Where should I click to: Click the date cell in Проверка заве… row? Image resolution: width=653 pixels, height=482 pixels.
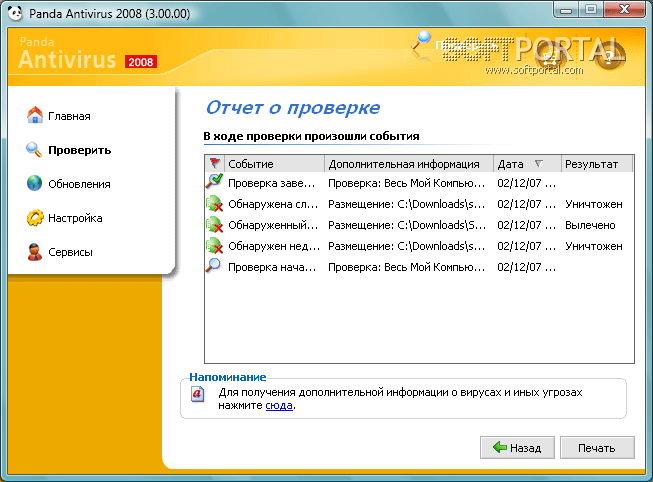[x=526, y=183]
